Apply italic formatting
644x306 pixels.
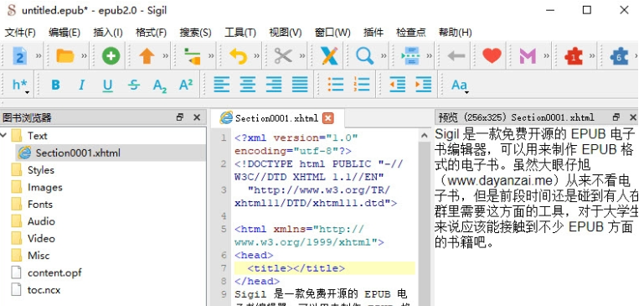(81, 85)
